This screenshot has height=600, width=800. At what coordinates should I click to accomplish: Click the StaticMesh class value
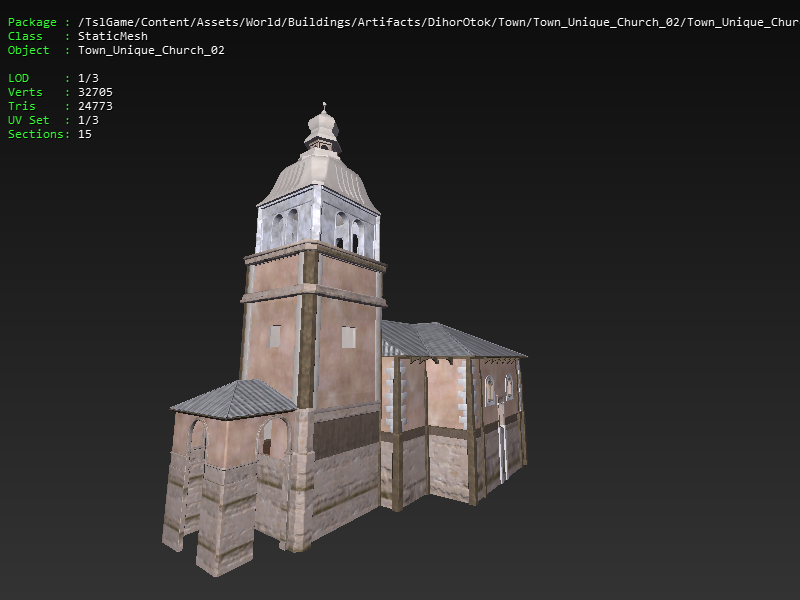pyautogui.click(x=112, y=36)
